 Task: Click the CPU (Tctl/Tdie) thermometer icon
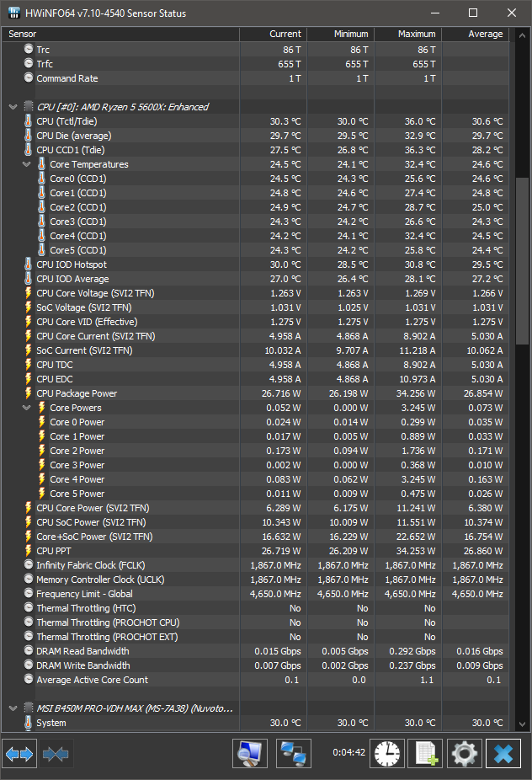tap(29, 121)
